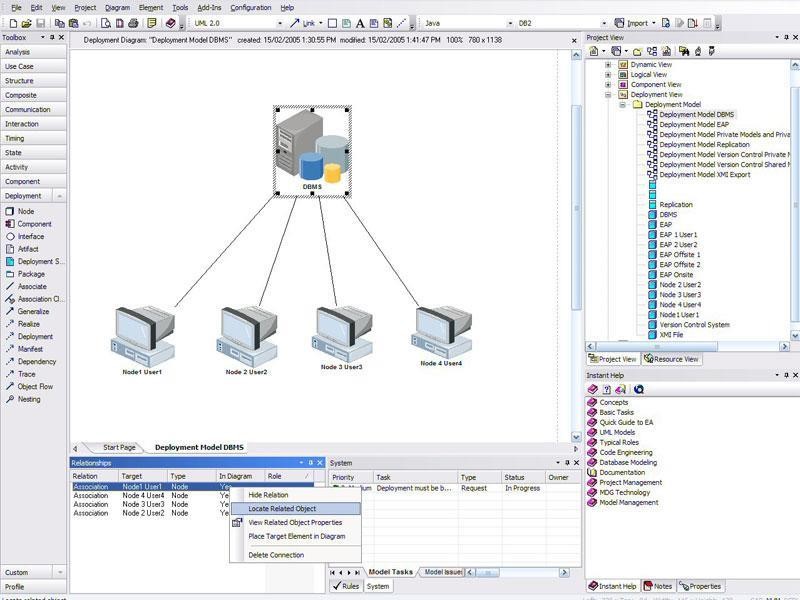Viewport: 800px width, 600px height.
Task: Open the Diagram menu
Action: pyautogui.click(x=117, y=7)
